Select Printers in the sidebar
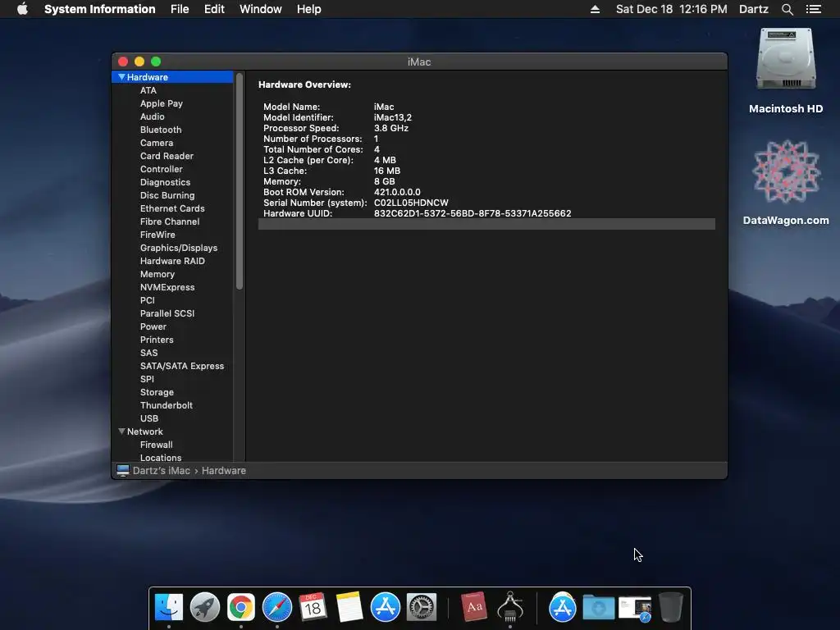Image resolution: width=840 pixels, height=630 pixels. [157, 340]
